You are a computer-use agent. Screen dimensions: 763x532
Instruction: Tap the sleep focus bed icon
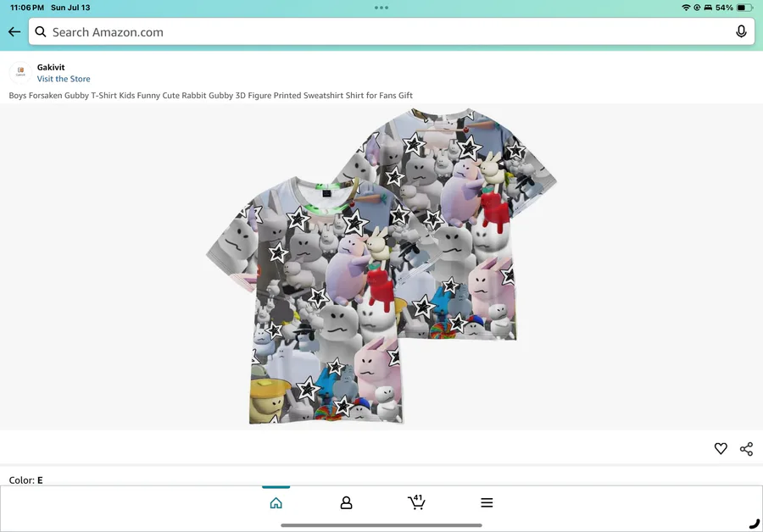(708, 8)
